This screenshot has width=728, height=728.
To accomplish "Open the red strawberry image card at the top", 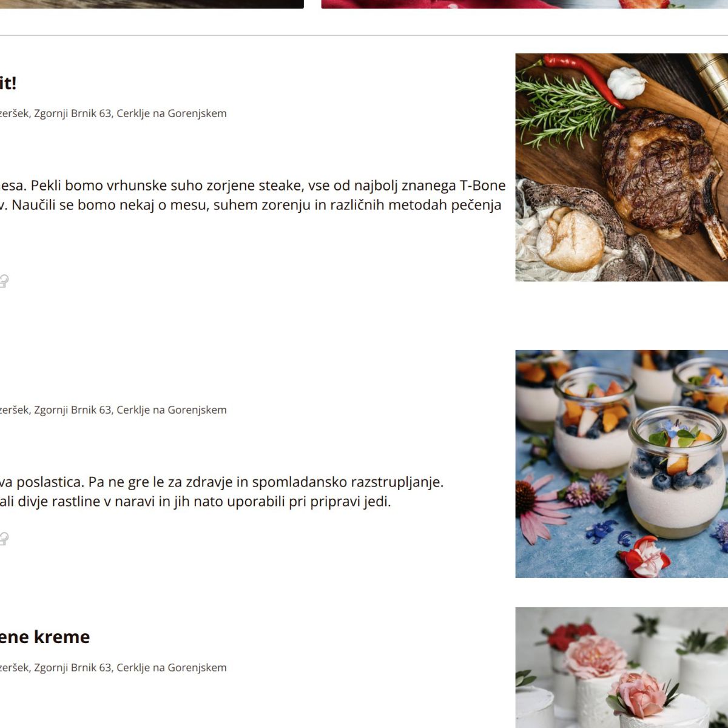I will [525, 4].
